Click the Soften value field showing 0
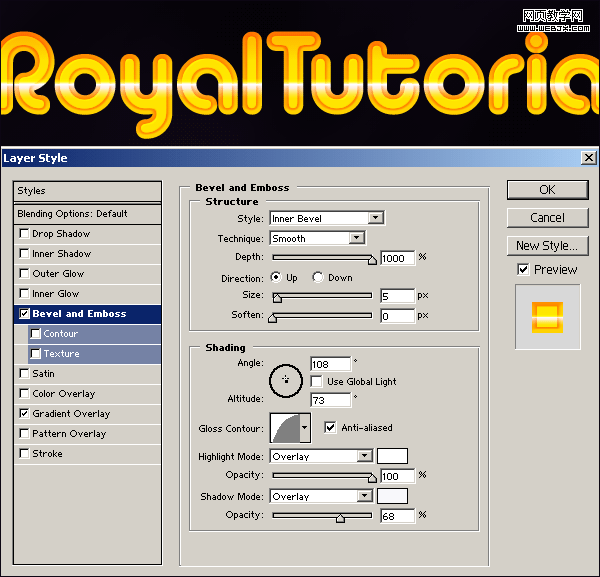This screenshot has width=600, height=577. [397, 316]
